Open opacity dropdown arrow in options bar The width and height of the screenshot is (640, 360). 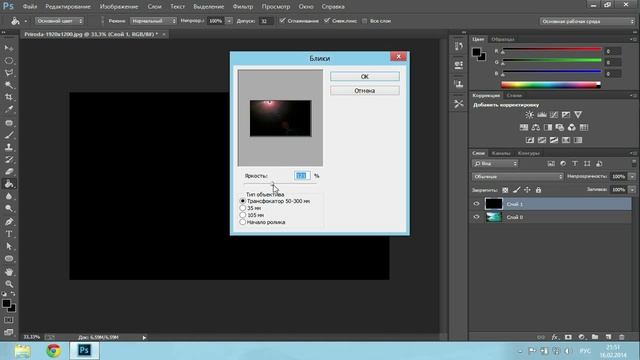tap(229, 20)
